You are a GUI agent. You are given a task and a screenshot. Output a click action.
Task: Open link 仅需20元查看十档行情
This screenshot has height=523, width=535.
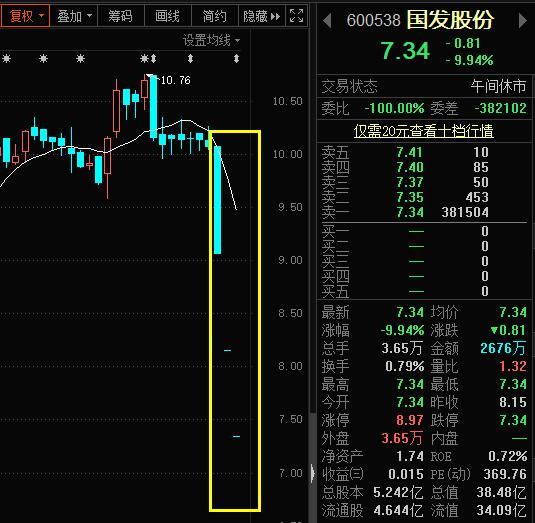point(423,131)
